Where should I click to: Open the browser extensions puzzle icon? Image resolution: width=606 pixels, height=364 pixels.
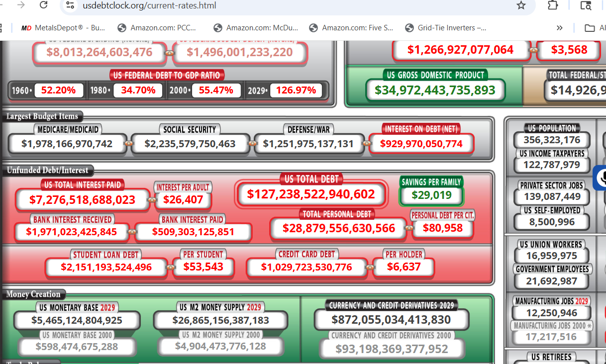(553, 5)
